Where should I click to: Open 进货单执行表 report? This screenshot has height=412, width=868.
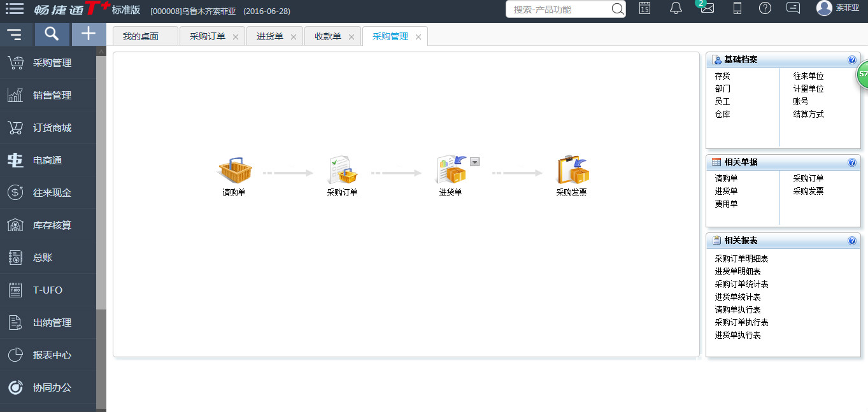737,335
